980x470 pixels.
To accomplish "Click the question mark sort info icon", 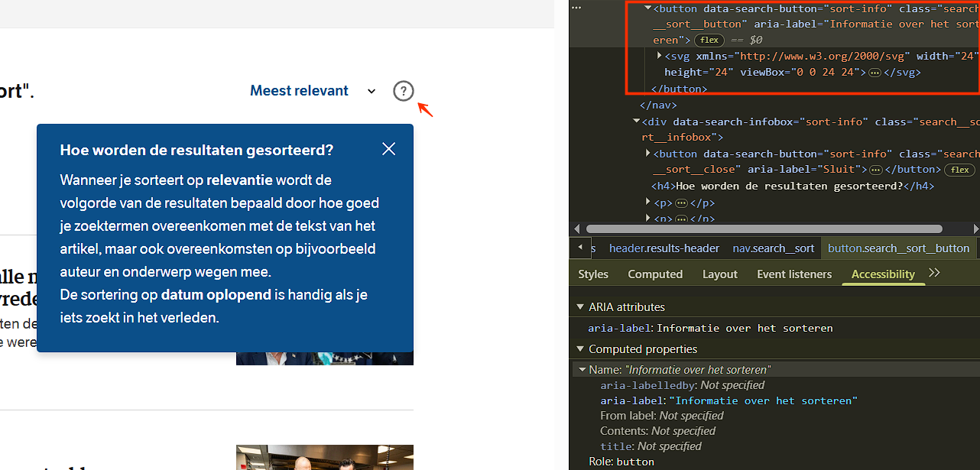I will (x=403, y=92).
